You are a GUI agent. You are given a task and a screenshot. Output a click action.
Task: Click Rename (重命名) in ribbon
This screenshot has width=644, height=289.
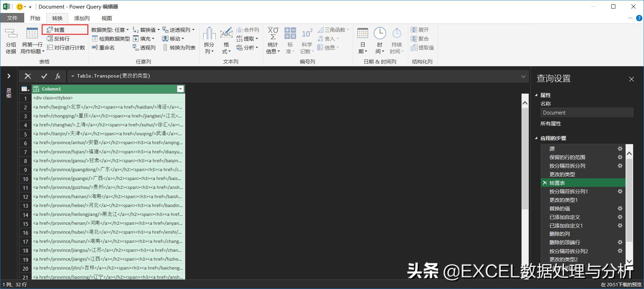103,47
